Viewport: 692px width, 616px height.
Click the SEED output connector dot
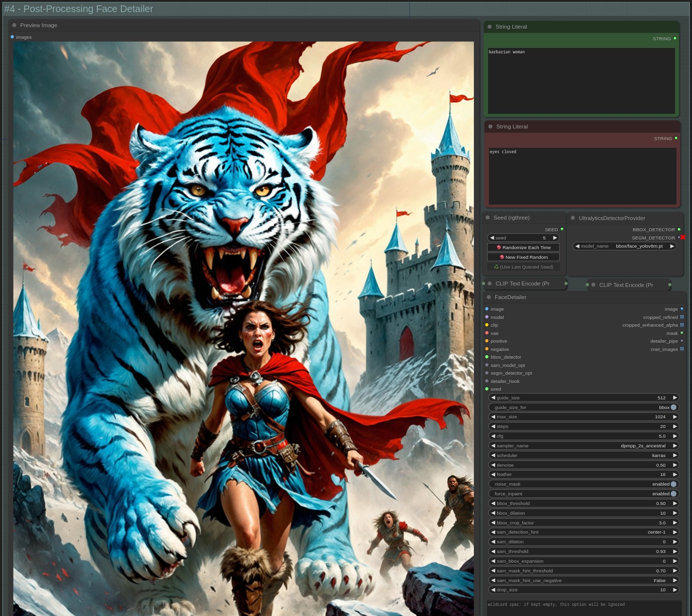(562, 229)
